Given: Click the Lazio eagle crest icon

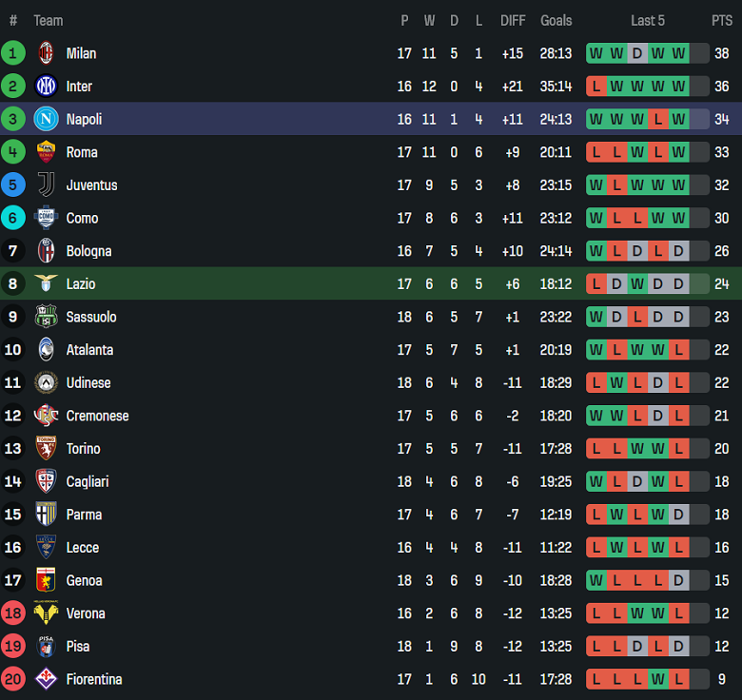Looking at the screenshot, I should (x=46, y=283).
